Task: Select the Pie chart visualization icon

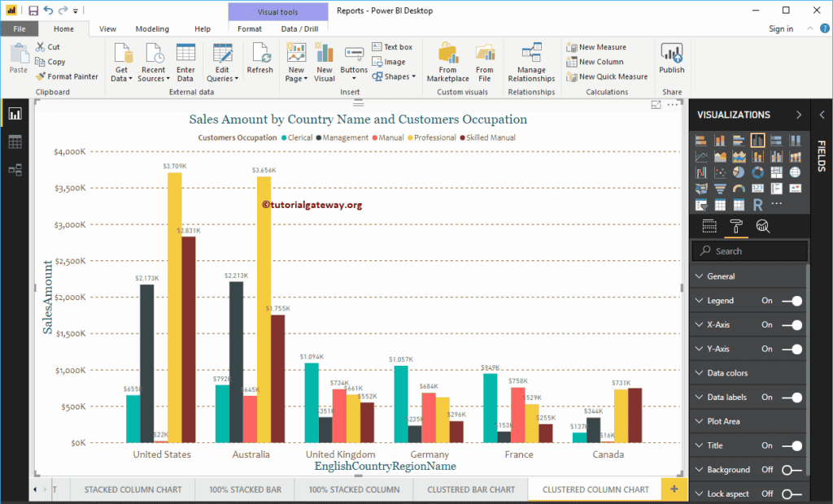Action: pyautogui.click(x=739, y=172)
